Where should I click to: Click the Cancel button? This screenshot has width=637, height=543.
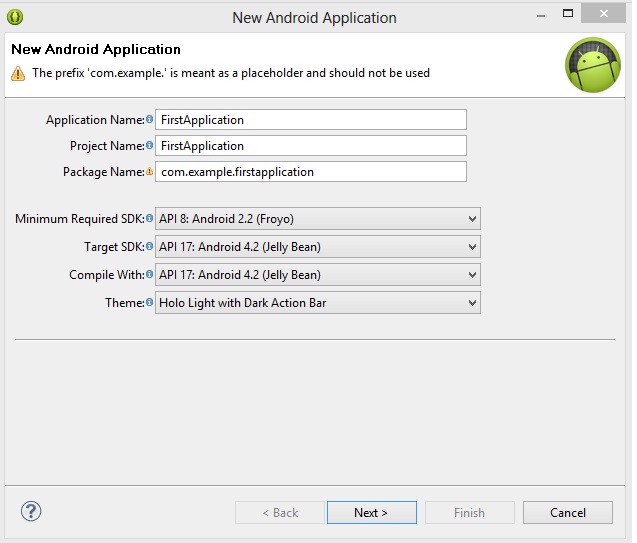[568, 513]
